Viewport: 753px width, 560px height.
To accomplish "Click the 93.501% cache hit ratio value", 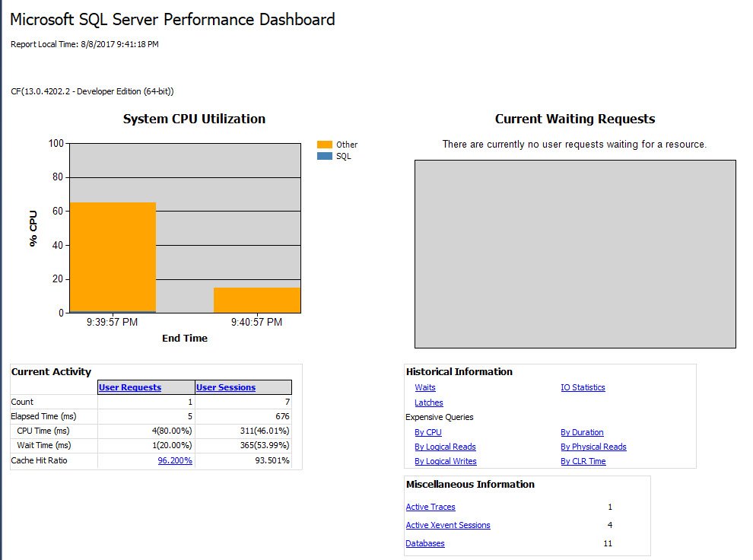I will (x=272, y=460).
